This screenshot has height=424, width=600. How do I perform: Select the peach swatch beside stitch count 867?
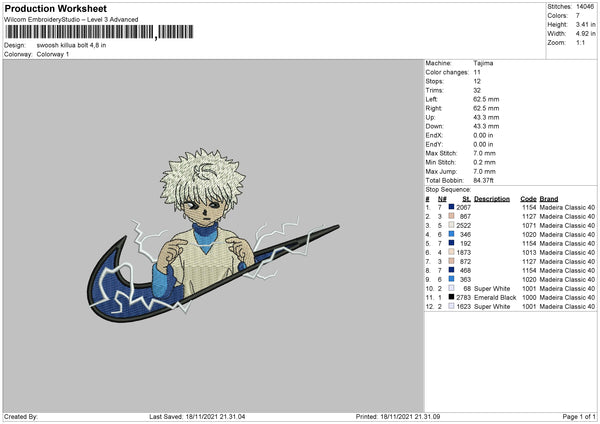coord(451,216)
